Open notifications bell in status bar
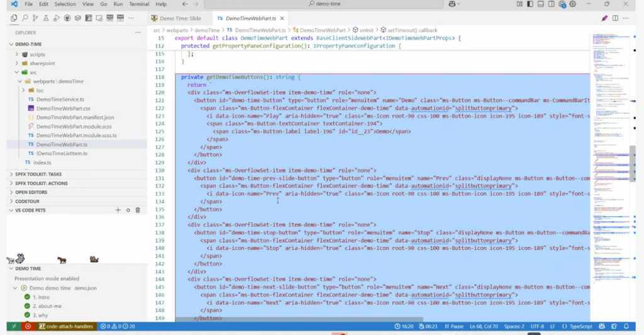Image resolution: width=644 pixels, height=335 pixels. pyautogui.click(x=626, y=326)
